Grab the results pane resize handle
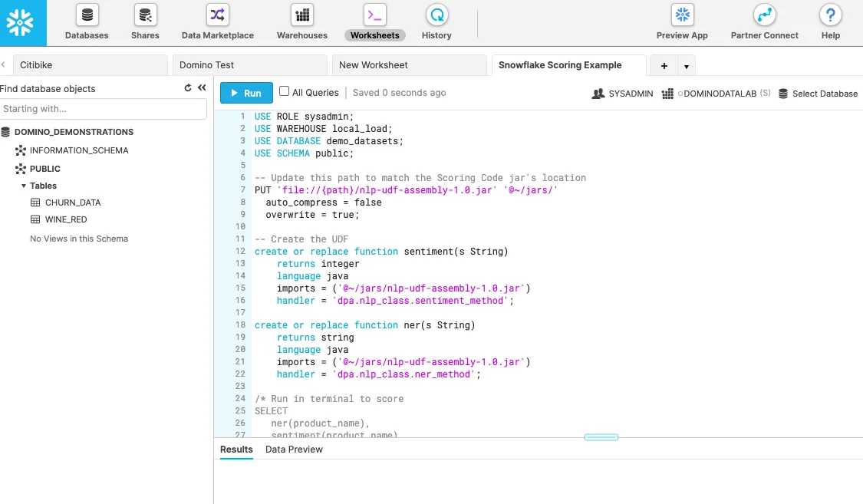The width and height of the screenshot is (863, 504). tap(601, 437)
